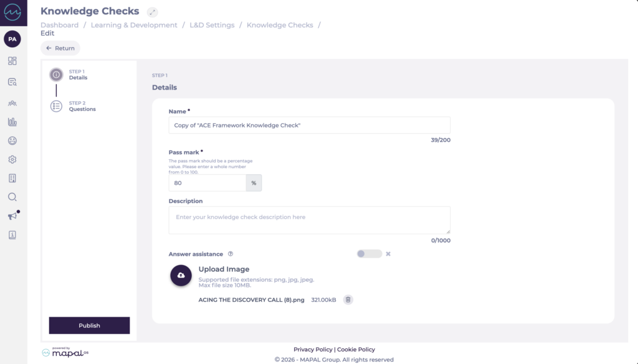This screenshot has height=364, width=638.
Task: Click the smiley face sidebar icon
Action: point(12,141)
